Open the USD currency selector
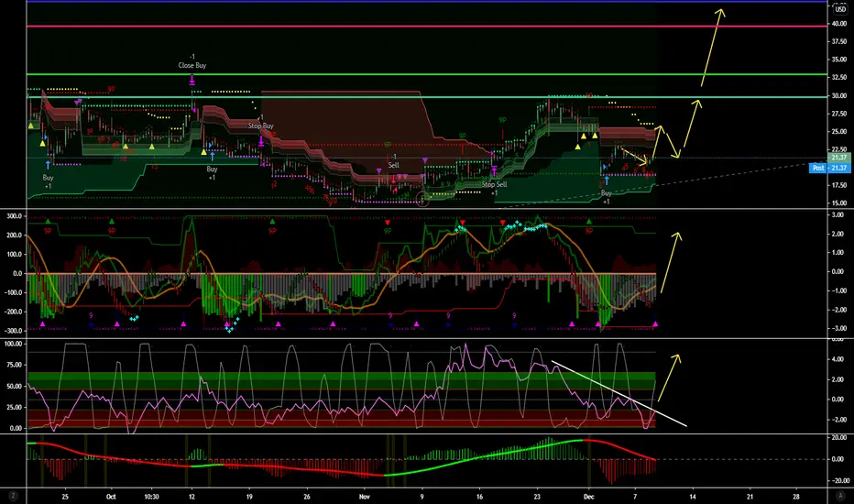854x504 pixels. [840, 9]
